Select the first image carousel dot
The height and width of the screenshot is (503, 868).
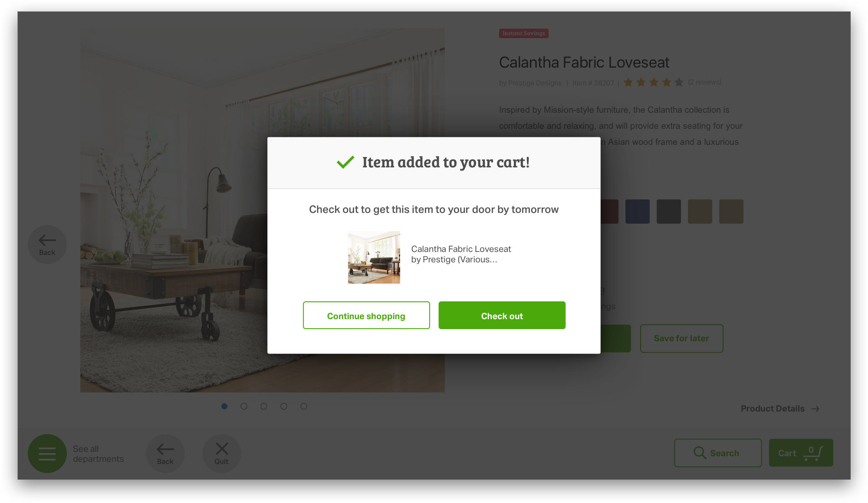(224, 406)
